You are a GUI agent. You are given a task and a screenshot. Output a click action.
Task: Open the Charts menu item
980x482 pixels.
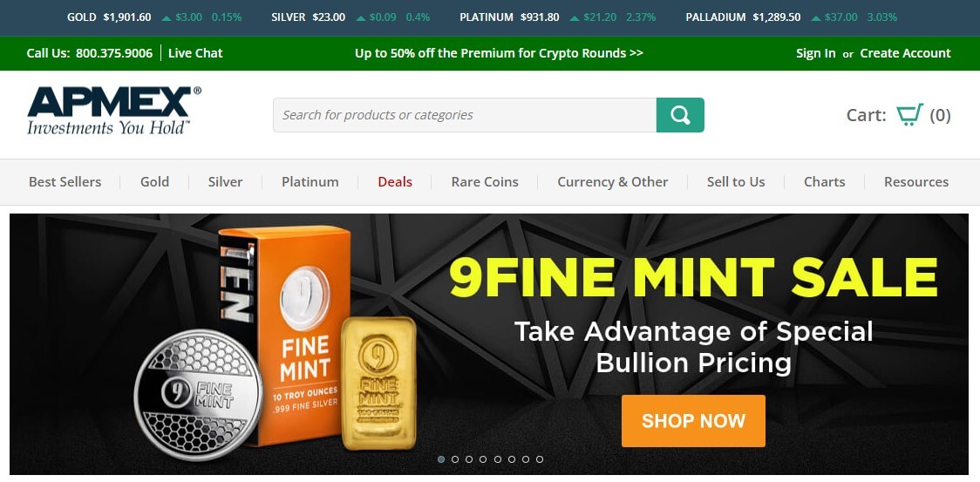[825, 182]
